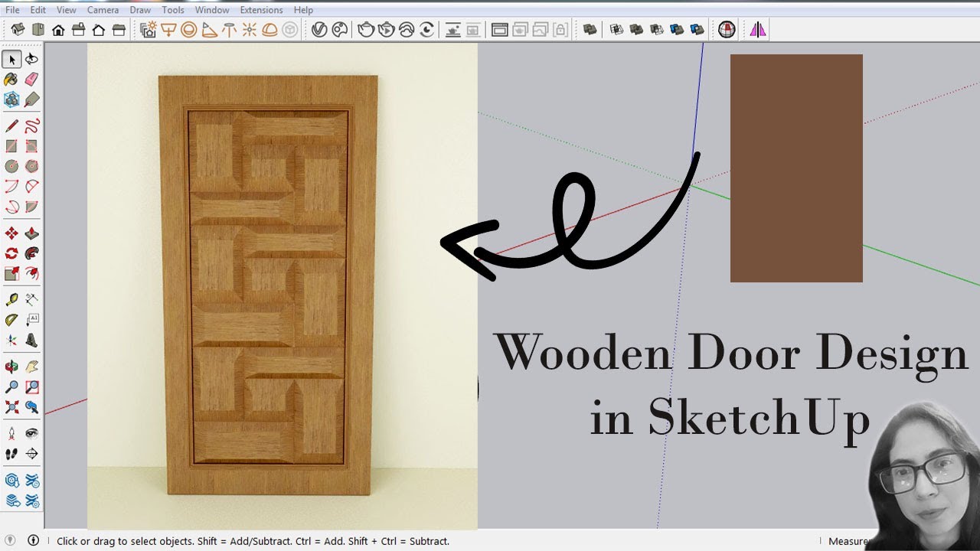Choose the Axes tool
The image size is (980, 551).
(11, 340)
